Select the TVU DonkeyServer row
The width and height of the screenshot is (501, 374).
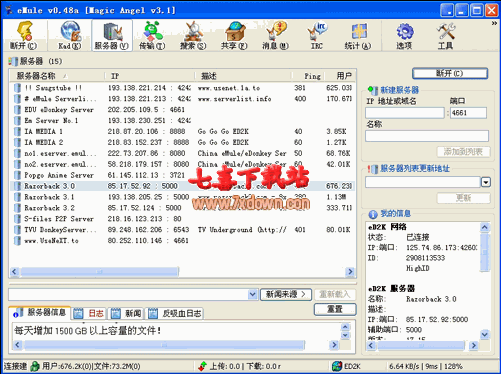tap(183, 230)
